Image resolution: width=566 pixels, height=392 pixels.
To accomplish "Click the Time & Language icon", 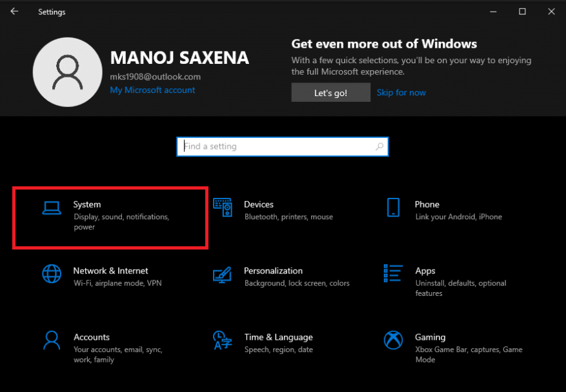I will (222, 340).
